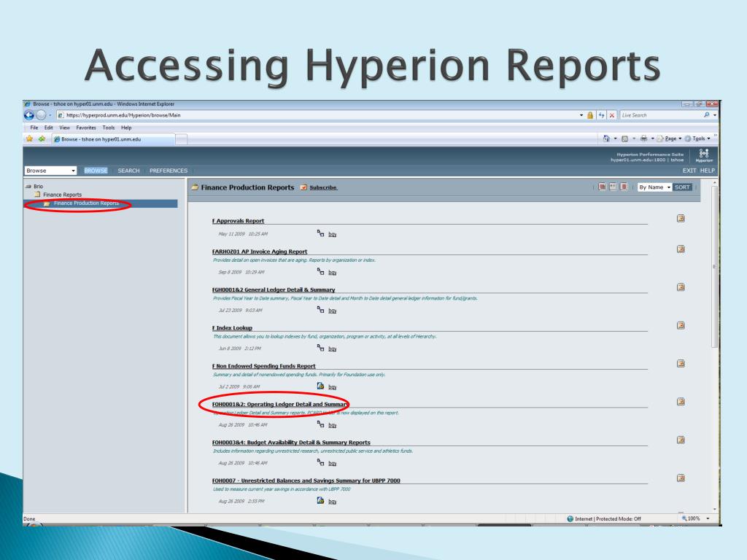Open the recent pages dropdown beside Forward

[50, 115]
